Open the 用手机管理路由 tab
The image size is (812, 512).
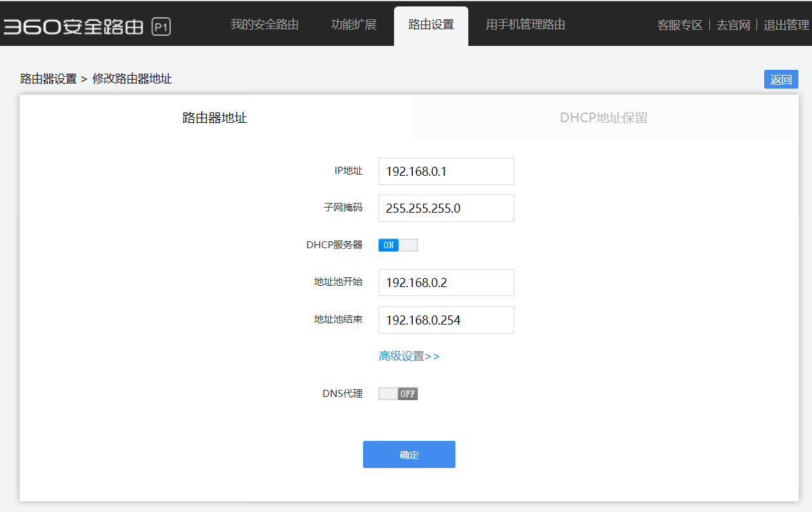[x=525, y=25]
